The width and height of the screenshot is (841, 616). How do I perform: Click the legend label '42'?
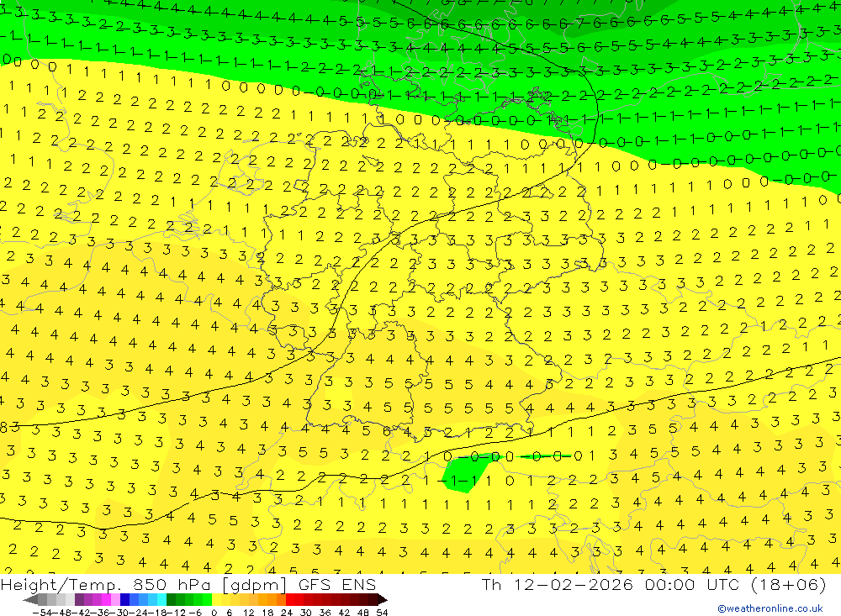(x=344, y=613)
